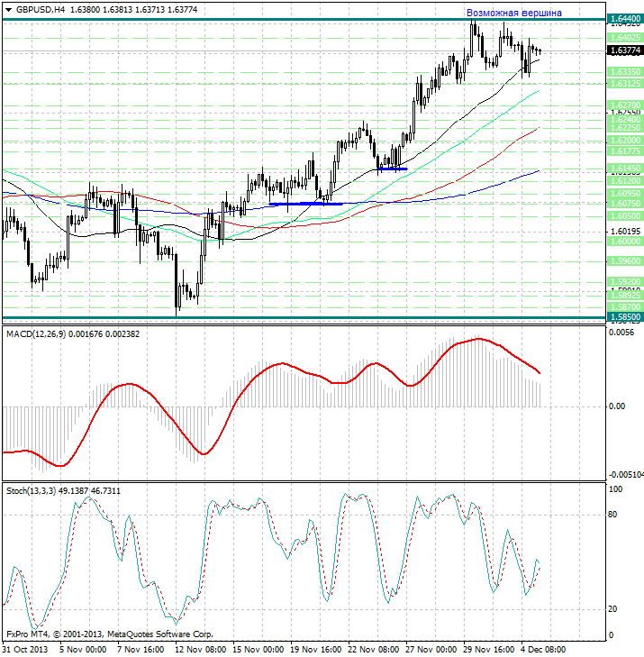
Task: Click the 1.63350 price level label
Action: (x=625, y=72)
